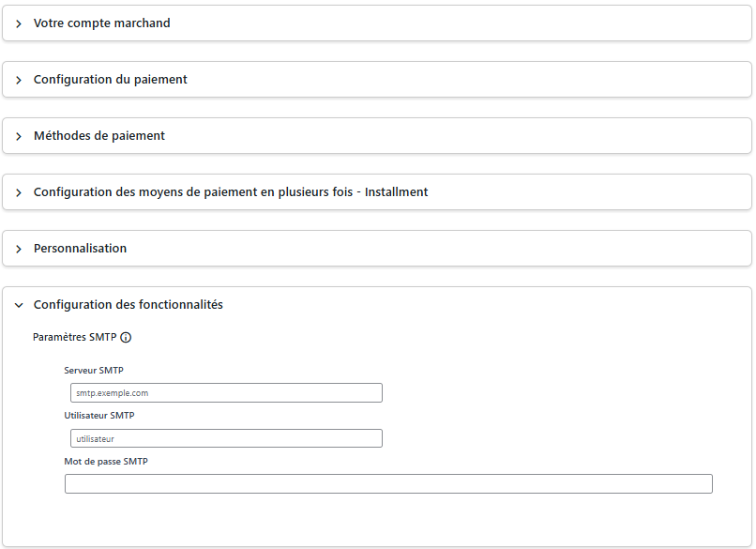Click the Paramètres SMTP label text
Viewport: 756px width, 549px height.
(75, 337)
